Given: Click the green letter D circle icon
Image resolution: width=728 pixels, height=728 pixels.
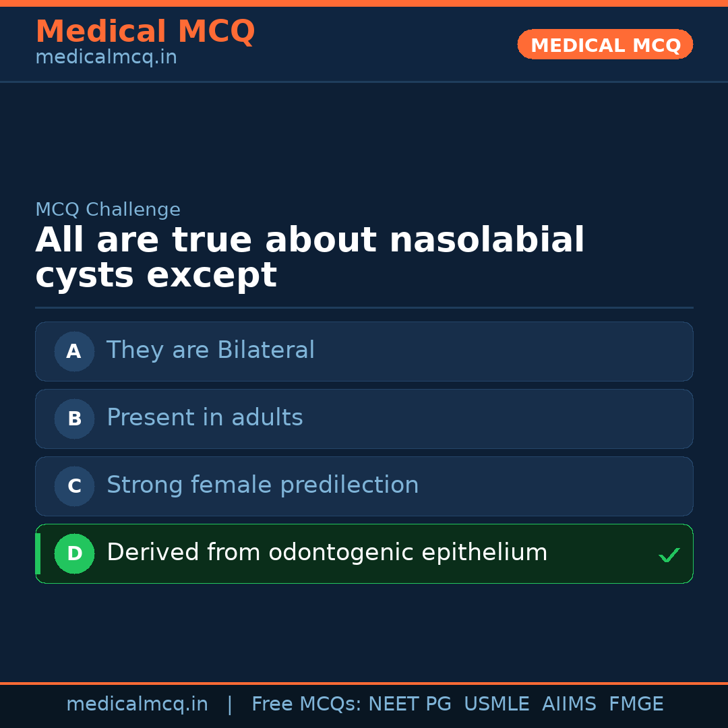Looking at the screenshot, I should tap(74, 553).
